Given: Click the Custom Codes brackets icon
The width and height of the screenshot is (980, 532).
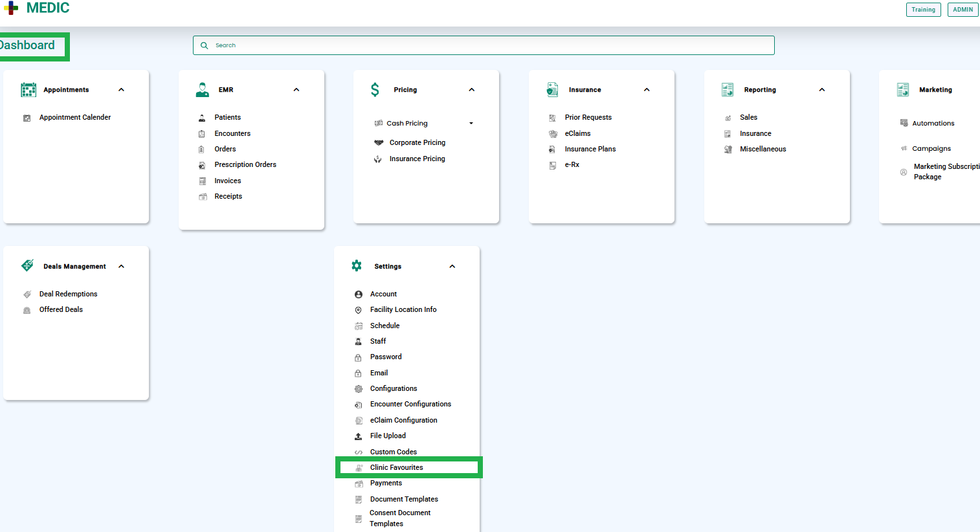Looking at the screenshot, I should click(359, 452).
